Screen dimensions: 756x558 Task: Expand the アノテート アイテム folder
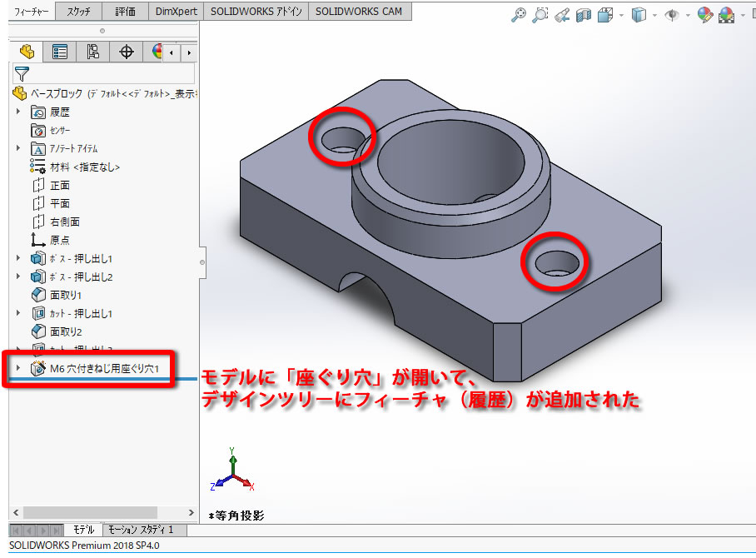(18, 148)
